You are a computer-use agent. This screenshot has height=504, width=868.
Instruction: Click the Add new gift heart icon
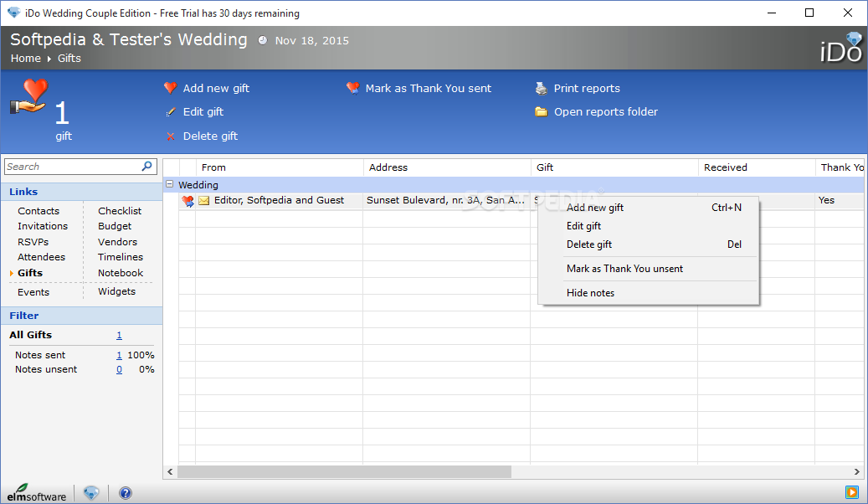[171, 88]
